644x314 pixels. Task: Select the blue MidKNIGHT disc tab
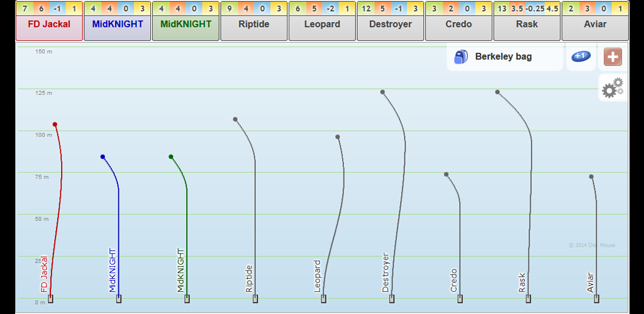[x=118, y=28]
